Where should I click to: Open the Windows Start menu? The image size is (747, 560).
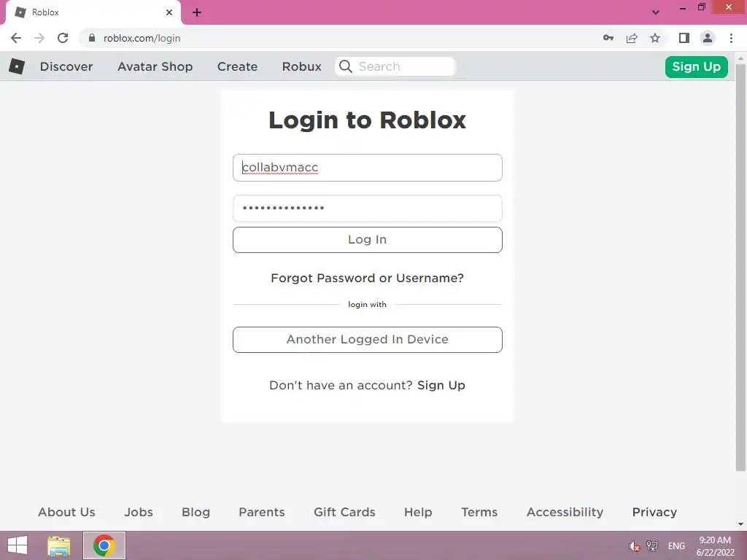[x=18, y=545]
